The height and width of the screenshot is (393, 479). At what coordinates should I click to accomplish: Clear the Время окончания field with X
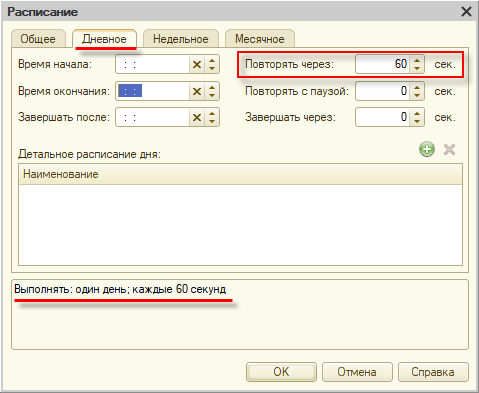click(197, 91)
